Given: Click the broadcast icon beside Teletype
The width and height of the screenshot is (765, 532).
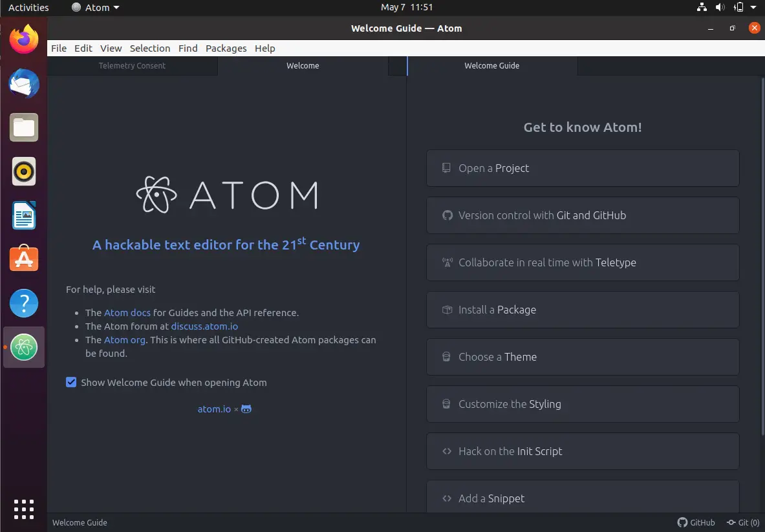Looking at the screenshot, I should 447,262.
